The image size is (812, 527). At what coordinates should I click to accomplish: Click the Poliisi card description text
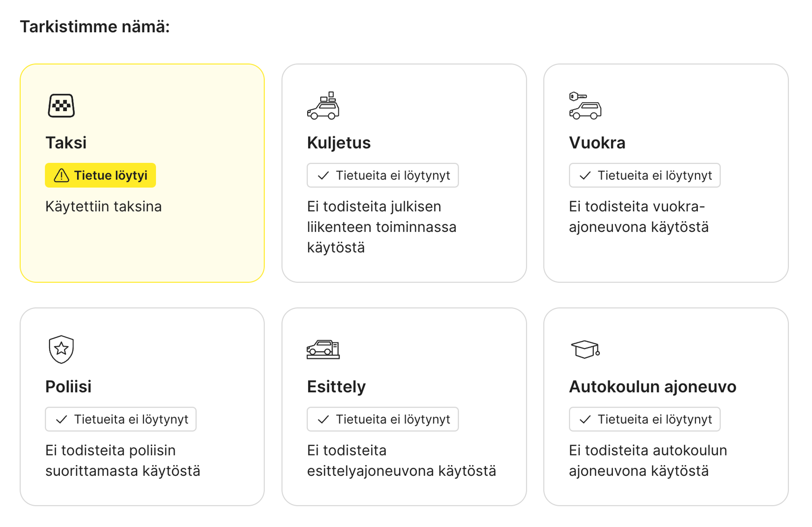(x=123, y=460)
